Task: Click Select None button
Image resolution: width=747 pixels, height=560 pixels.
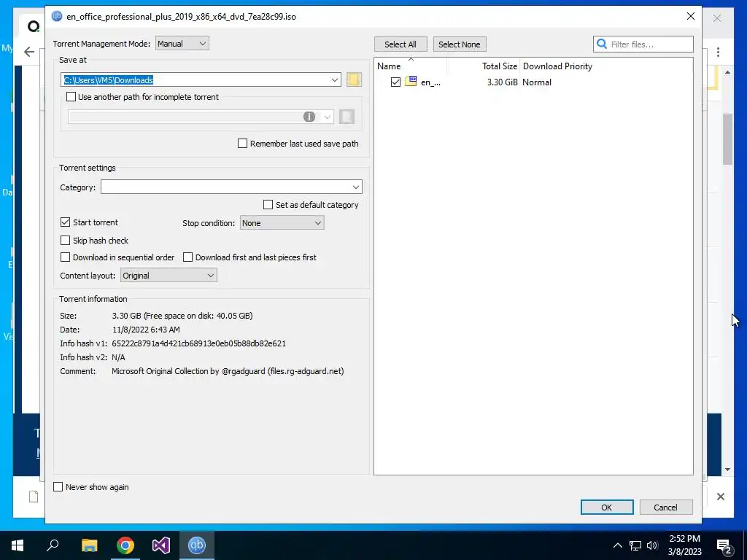Action: (x=460, y=44)
